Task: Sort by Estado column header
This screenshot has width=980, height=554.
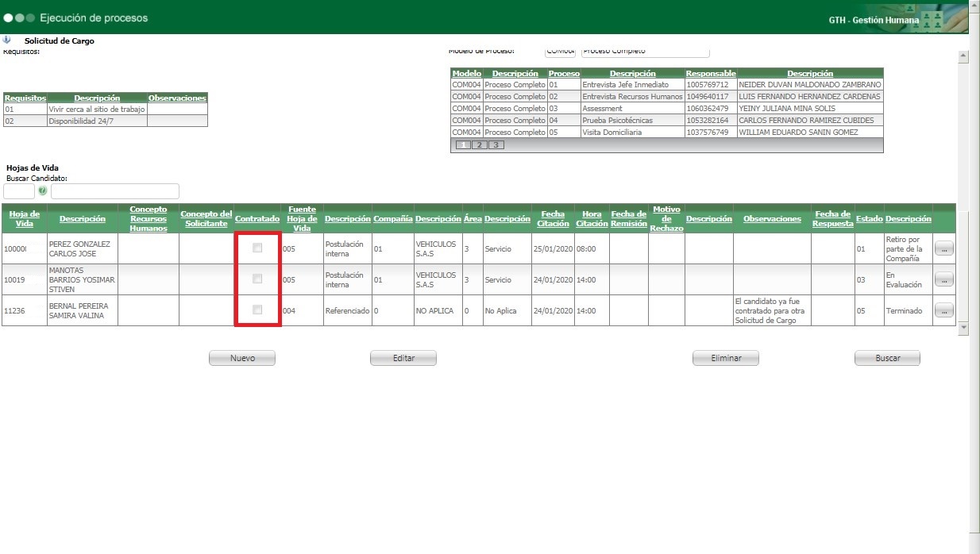Action: 869,218
